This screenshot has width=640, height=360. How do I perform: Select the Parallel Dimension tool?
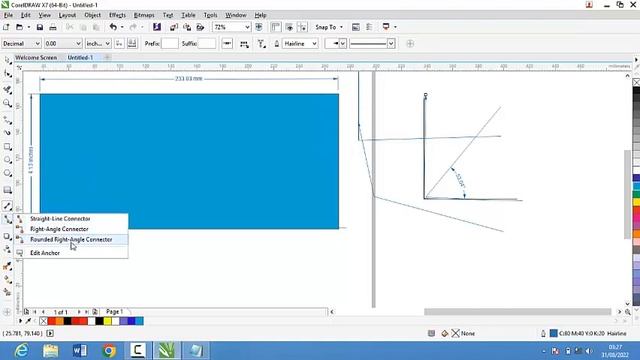(x=7, y=206)
